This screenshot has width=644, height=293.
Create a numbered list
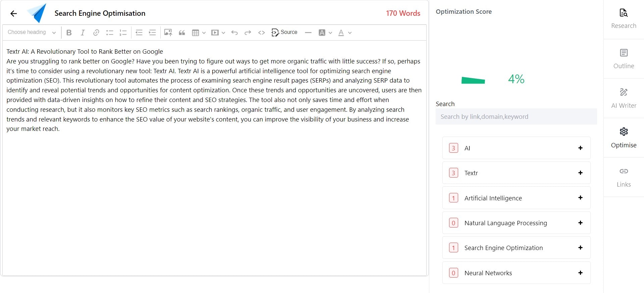point(123,33)
